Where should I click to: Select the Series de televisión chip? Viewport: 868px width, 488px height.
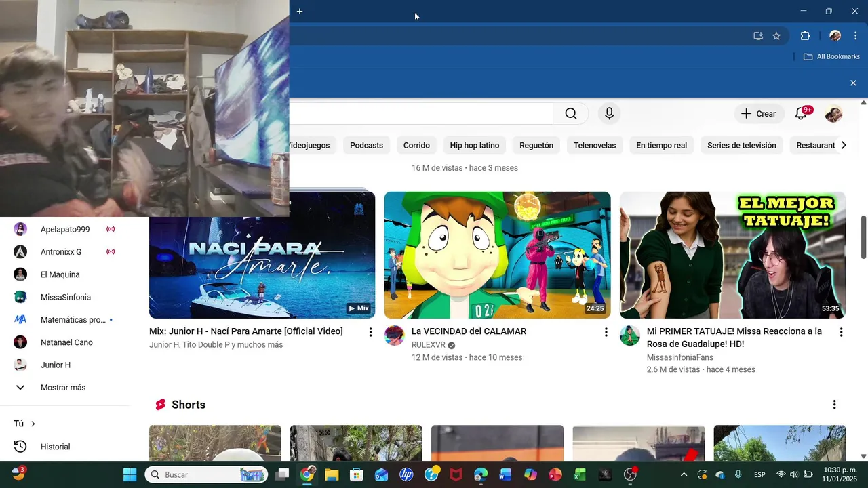coord(741,145)
